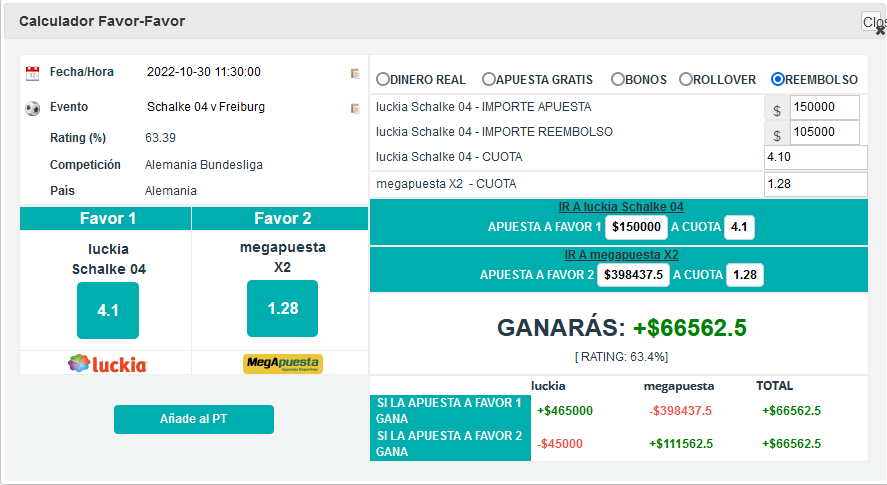Select the APUESTA GRATIS radio option
The height and width of the screenshot is (485, 887).
[489, 79]
